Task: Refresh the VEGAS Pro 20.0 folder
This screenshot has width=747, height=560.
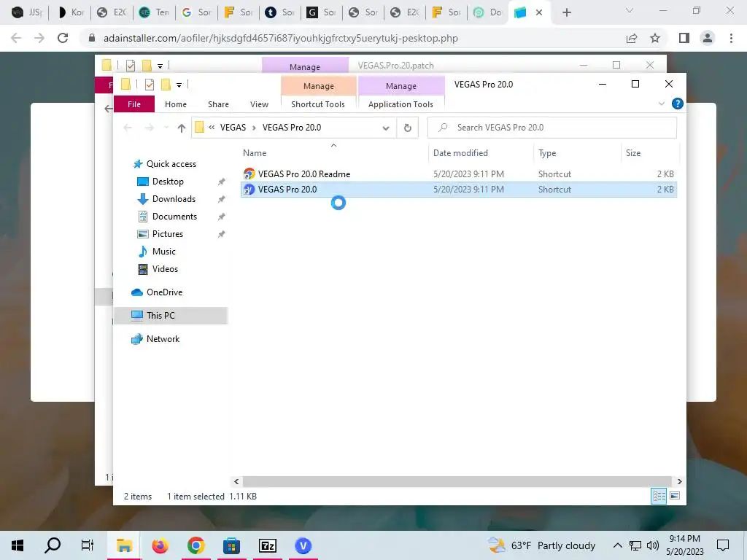Action: (x=407, y=128)
